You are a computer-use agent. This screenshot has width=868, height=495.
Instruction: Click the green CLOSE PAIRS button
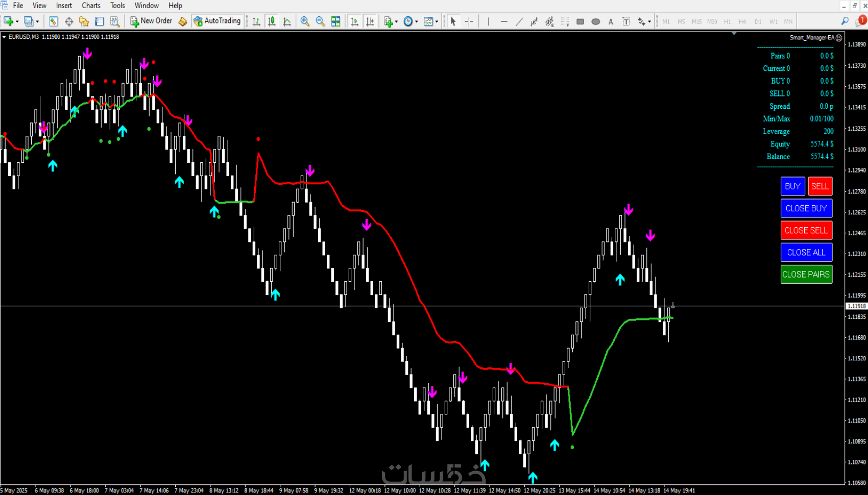(x=806, y=274)
